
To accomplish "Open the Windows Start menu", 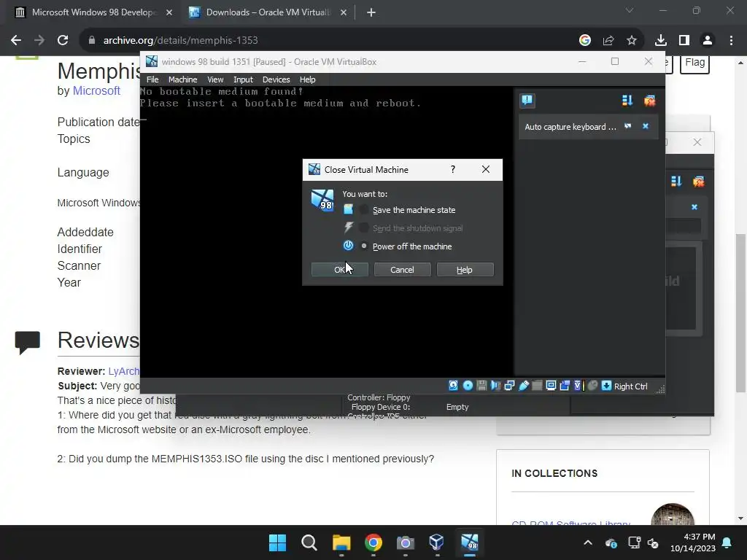I will (277, 542).
